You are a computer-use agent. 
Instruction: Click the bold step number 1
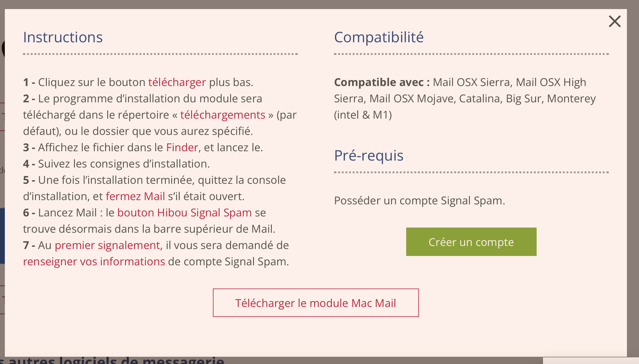26,82
